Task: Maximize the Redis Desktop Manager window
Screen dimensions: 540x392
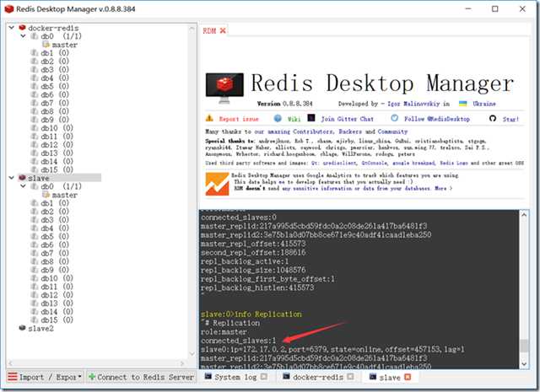Action: click(495, 9)
